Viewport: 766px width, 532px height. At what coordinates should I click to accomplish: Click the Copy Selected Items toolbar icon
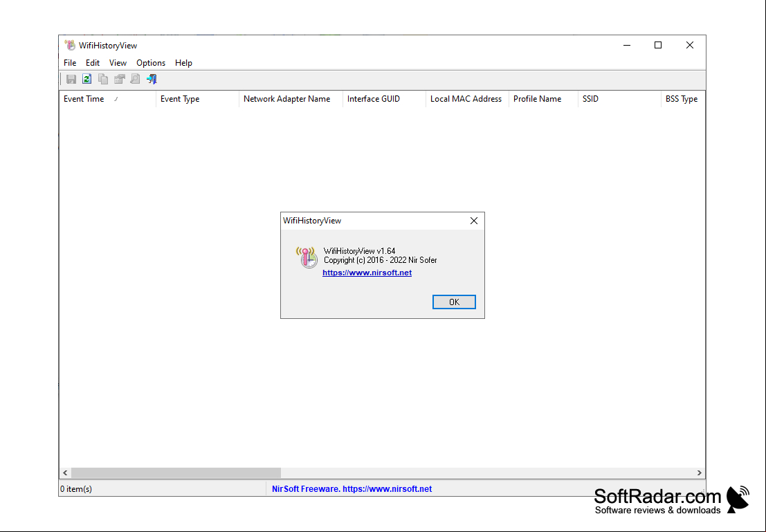pyautogui.click(x=103, y=79)
